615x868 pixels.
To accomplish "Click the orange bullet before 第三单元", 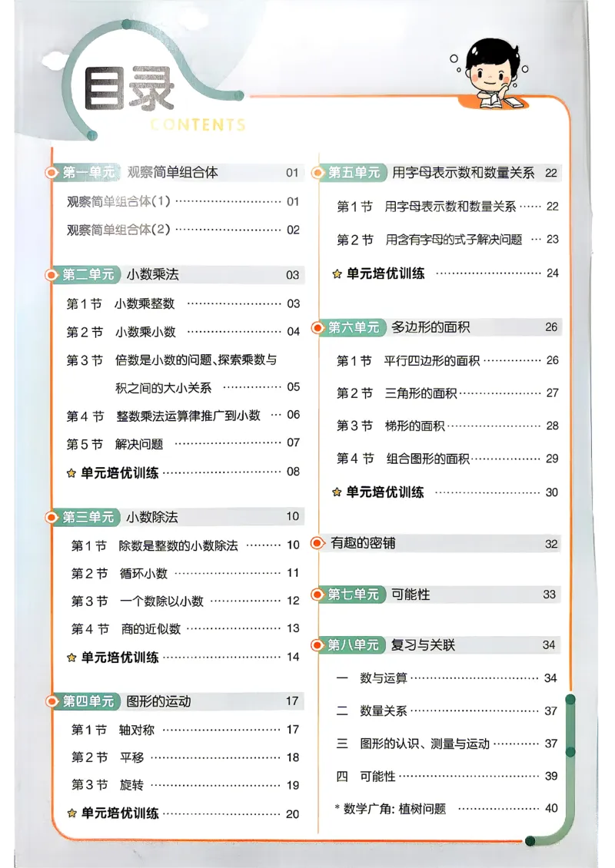I will pos(52,517).
